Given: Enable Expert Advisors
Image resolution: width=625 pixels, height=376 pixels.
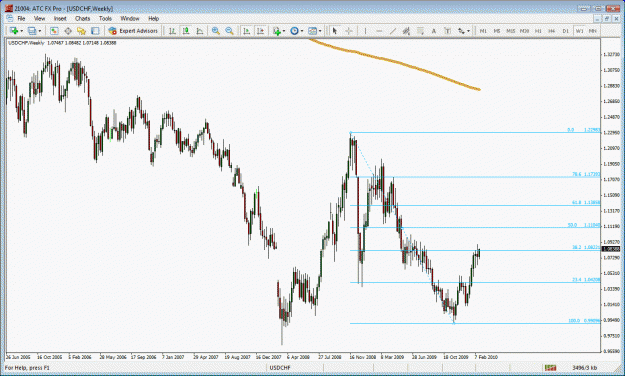Looking at the screenshot, I should tap(133, 31).
